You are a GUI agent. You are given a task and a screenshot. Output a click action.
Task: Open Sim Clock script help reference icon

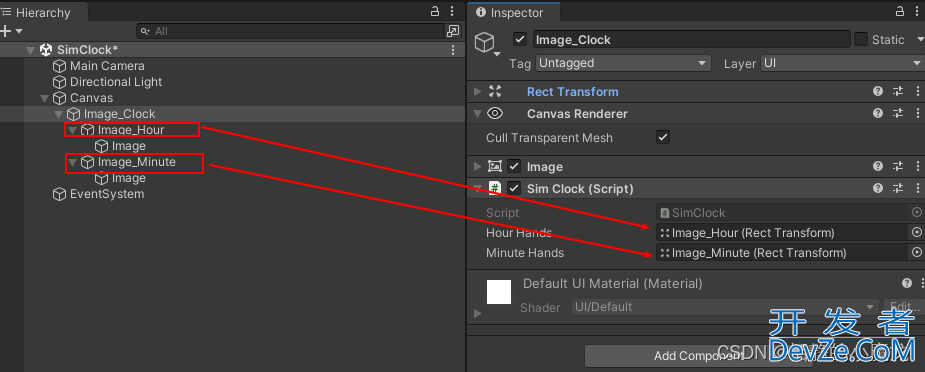878,188
